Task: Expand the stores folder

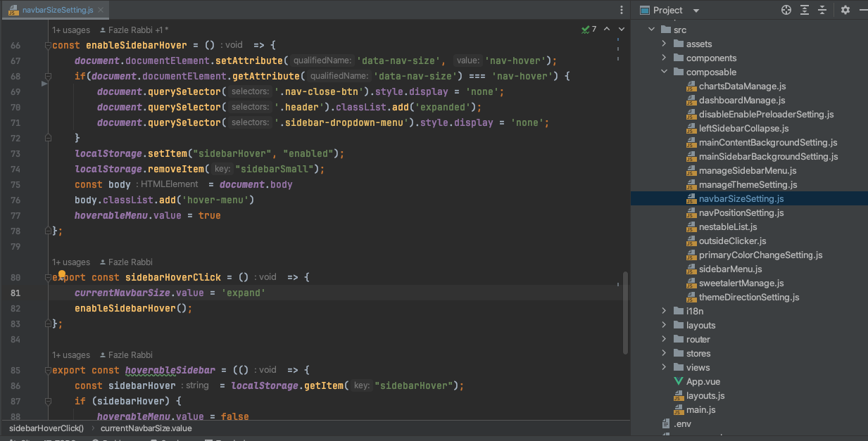Action: tap(664, 353)
